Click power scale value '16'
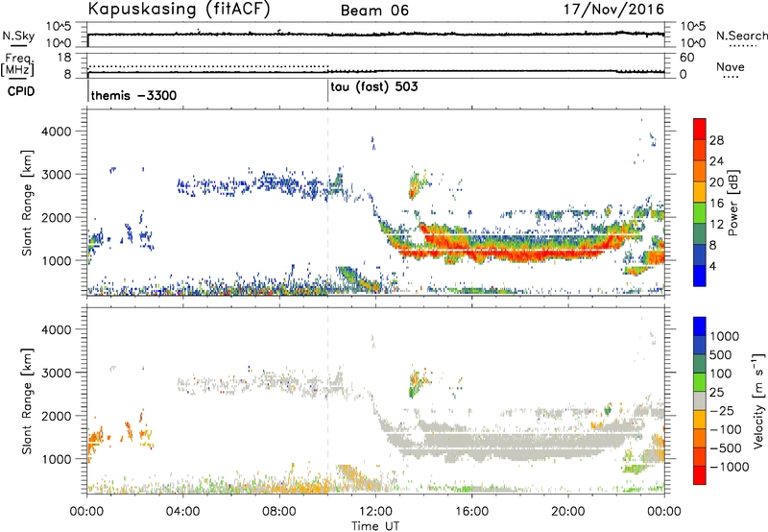Screen dimensions: 768x532 [x=716, y=204]
